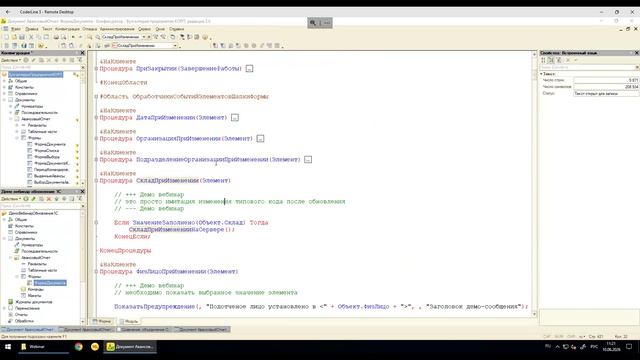This screenshot has width=640, height=360.
Task: Open Сравнение, объединение window tab
Action: (x=144, y=329)
